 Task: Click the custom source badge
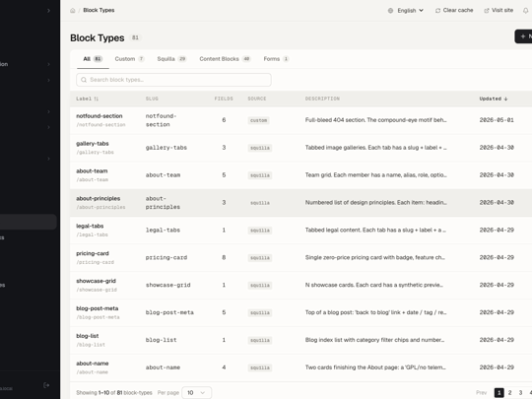258,120
